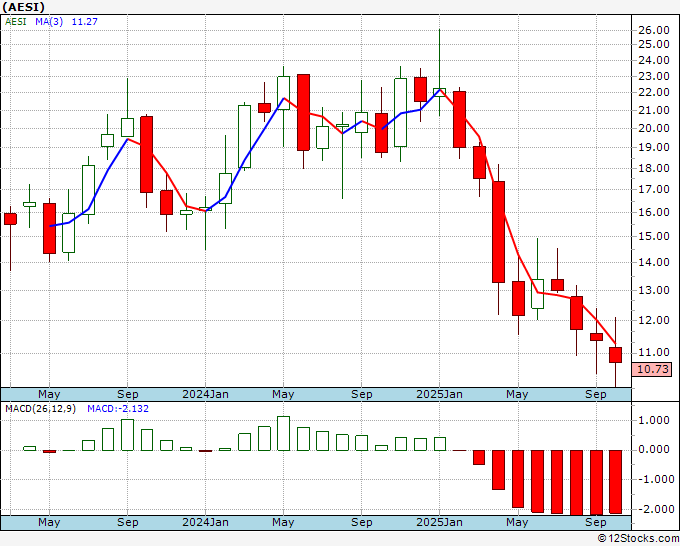Open the 12Stocks.com copyright link
The width and height of the screenshot is (680, 546).
[638, 539]
